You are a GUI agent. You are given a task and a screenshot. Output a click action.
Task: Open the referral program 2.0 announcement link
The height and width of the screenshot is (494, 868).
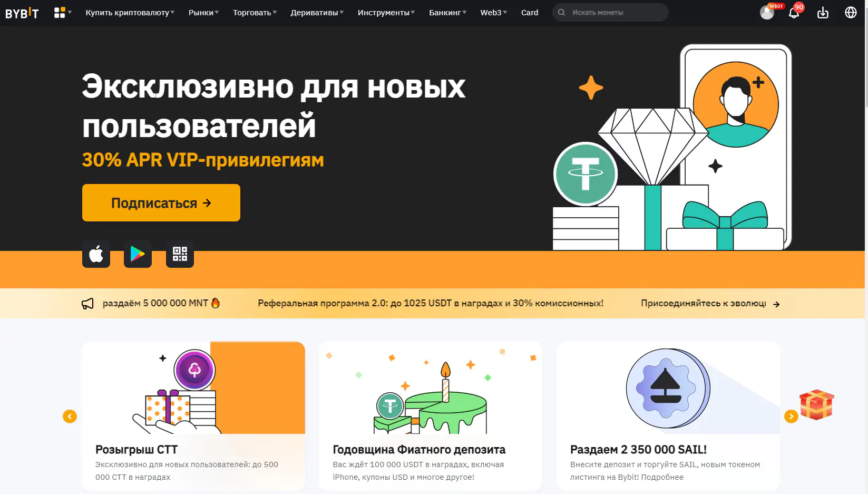click(x=431, y=303)
